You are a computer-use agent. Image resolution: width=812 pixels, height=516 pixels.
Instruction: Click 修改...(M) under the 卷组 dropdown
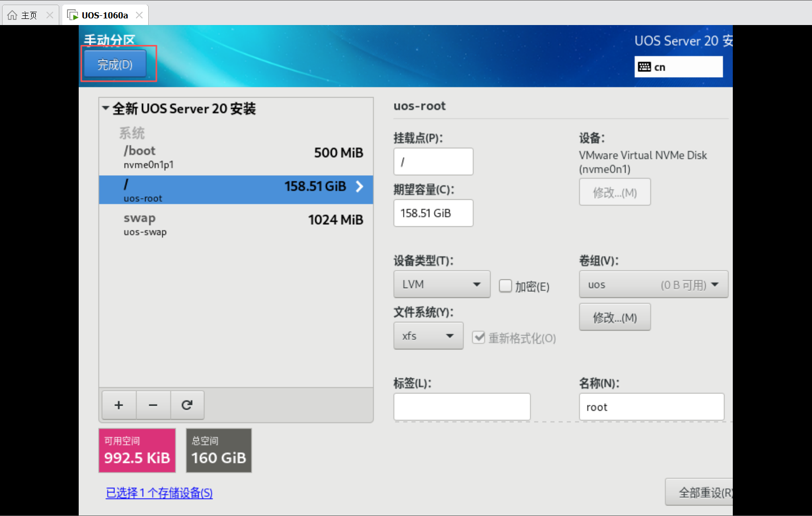tap(615, 317)
